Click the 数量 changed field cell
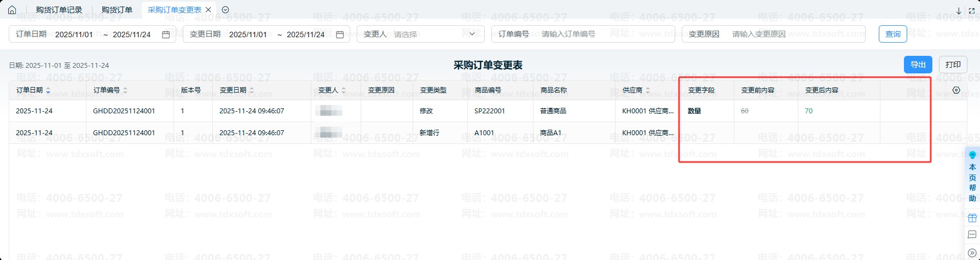The height and width of the screenshot is (260, 980). (x=694, y=111)
